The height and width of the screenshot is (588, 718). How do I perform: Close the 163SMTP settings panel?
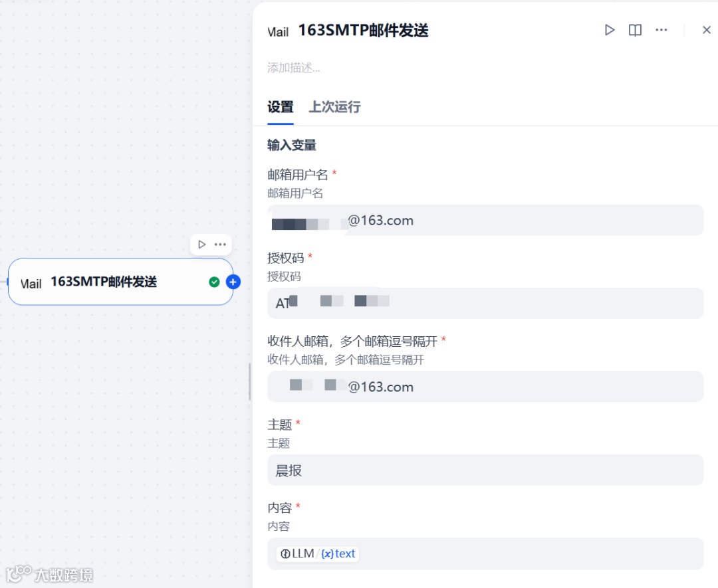707,30
